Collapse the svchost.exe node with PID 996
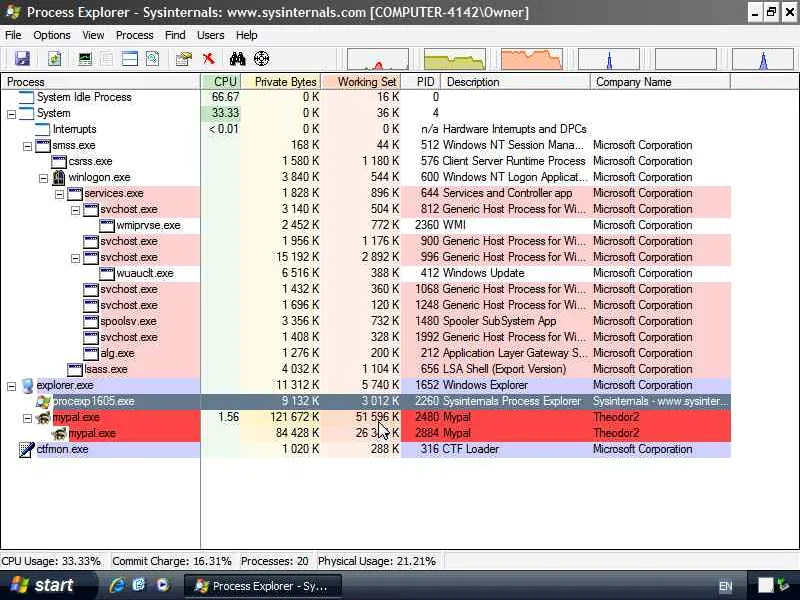Image resolution: width=800 pixels, height=600 pixels. (75, 259)
